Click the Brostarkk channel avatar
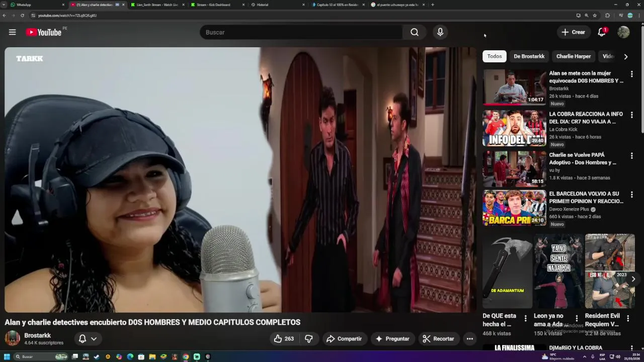This screenshot has height=362, width=644. pyautogui.click(x=13, y=338)
